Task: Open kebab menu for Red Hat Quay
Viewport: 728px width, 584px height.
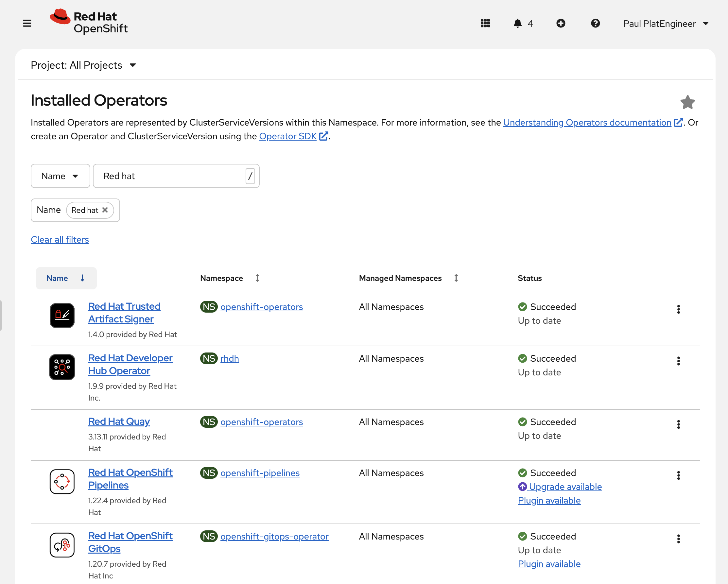Action: click(678, 424)
